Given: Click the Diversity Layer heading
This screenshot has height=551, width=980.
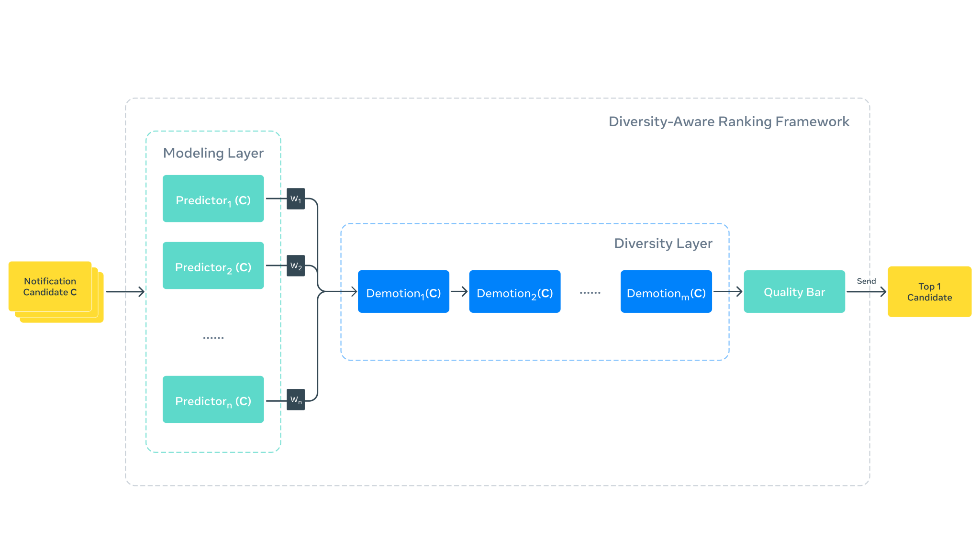Looking at the screenshot, I should click(x=663, y=243).
